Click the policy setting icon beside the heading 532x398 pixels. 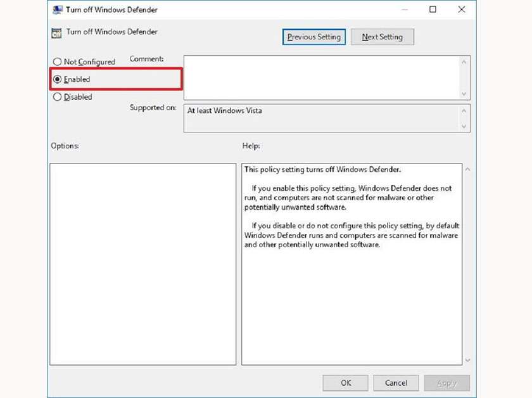56,33
